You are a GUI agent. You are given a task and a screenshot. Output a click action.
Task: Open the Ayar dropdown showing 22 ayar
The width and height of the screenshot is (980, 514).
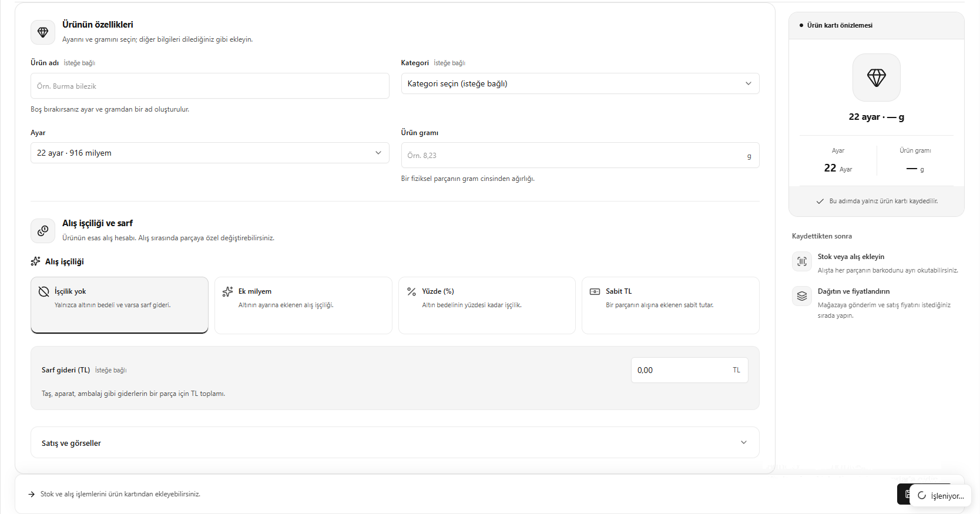click(x=210, y=153)
